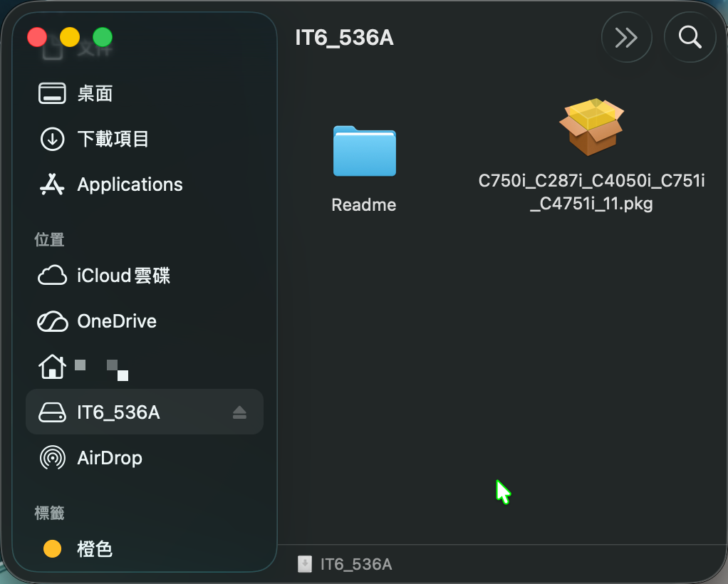This screenshot has width=728, height=584.
Task: Click the iCloud cloud icon
Action: (52, 276)
